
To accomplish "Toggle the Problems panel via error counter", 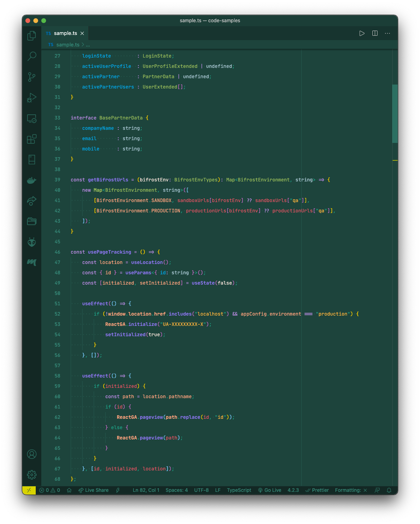I will coord(49,490).
